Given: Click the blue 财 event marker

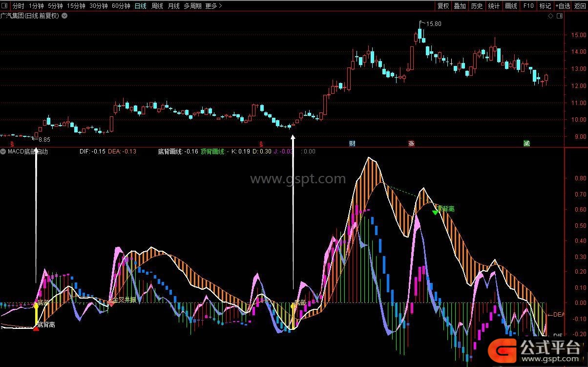Looking at the screenshot, I should (352, 144).
